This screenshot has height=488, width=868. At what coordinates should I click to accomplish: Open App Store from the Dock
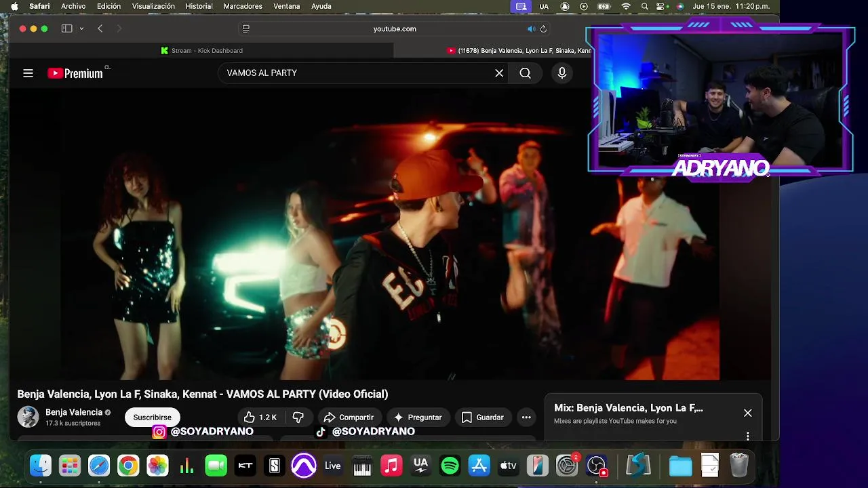479,466
